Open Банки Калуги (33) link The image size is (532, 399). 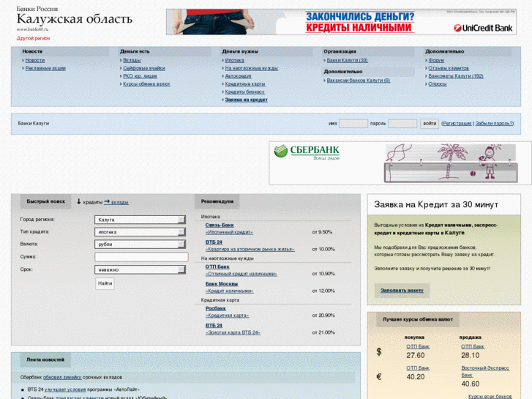(x=347, y=60)
